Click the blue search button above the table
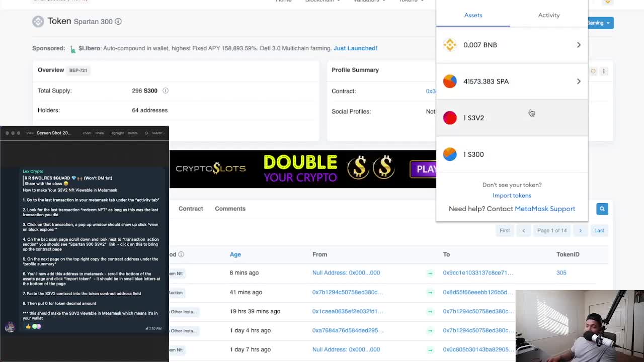644x362 pixels. (602, 209)
